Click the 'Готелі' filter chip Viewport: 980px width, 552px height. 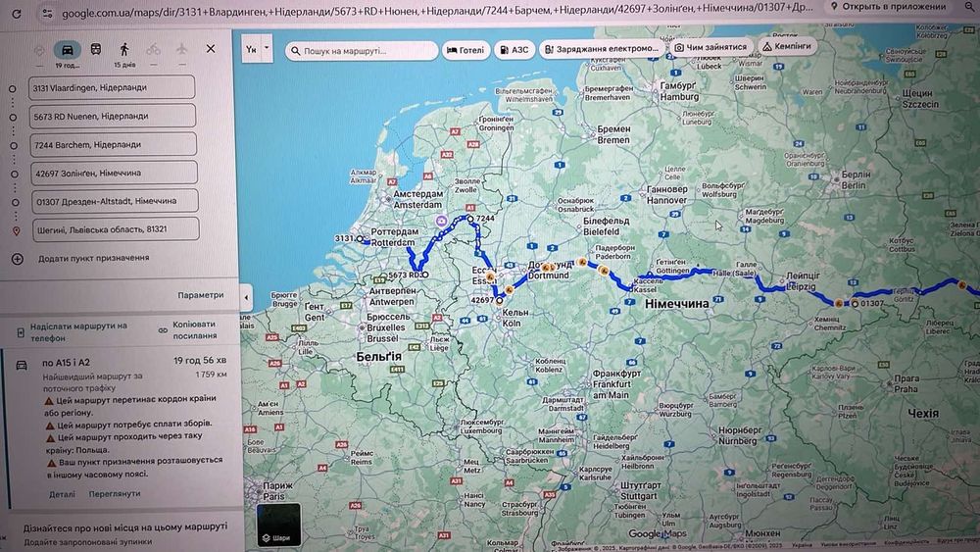[x=466, y=50]
